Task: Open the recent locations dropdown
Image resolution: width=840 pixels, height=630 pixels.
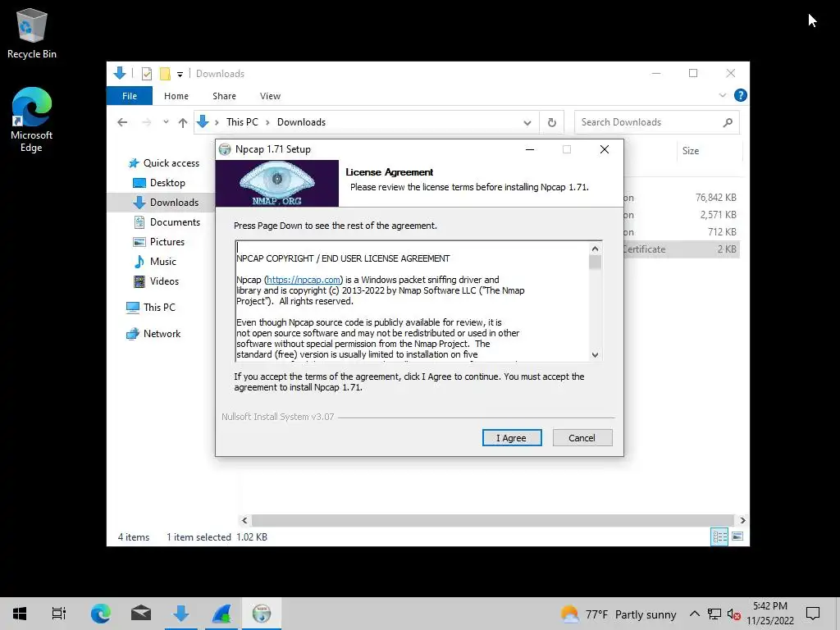Action: (166, 122)
